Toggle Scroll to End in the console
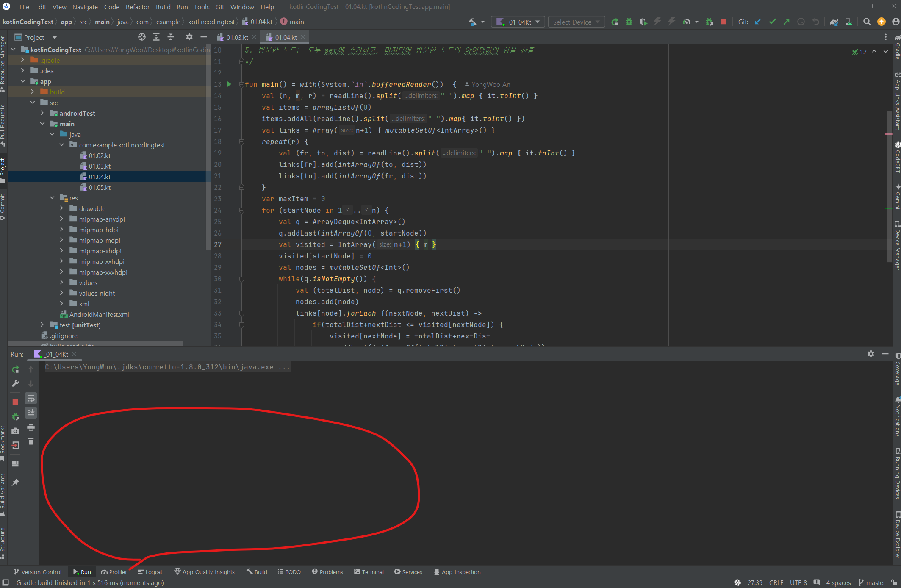 (x=31, y=412)
